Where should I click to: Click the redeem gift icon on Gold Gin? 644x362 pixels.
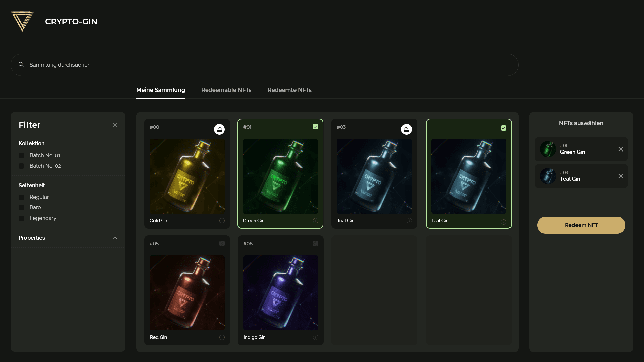click(219, 129)
